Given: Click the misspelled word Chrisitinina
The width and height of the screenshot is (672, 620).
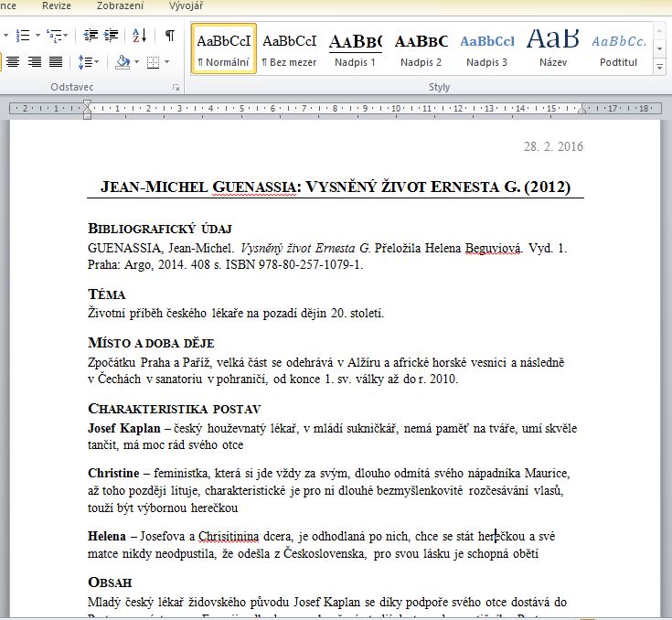Looking at the screenshot, I should pos(229,537).
